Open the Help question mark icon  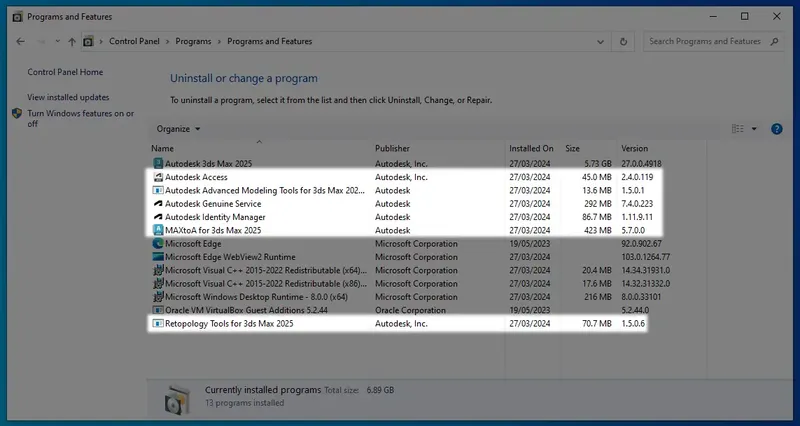[776, 129]
